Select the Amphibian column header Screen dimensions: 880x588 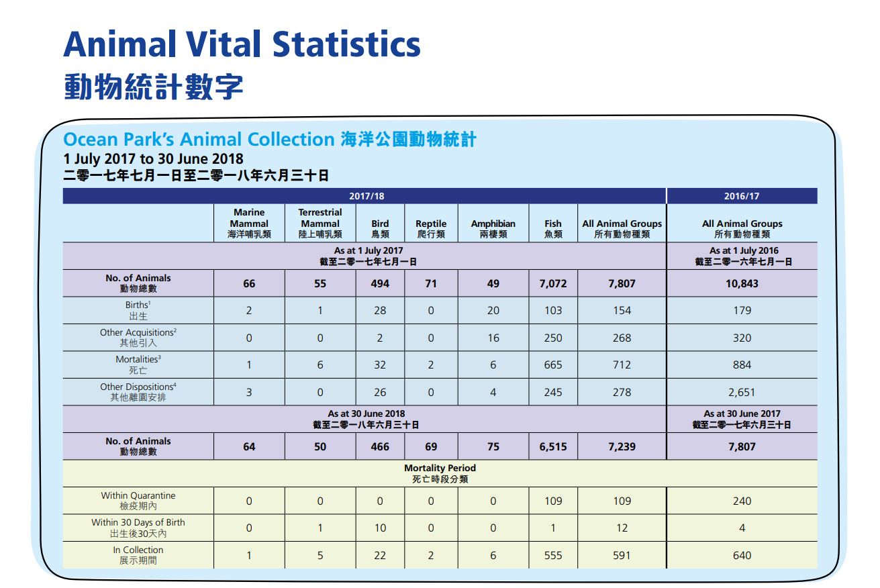(493, 228)
